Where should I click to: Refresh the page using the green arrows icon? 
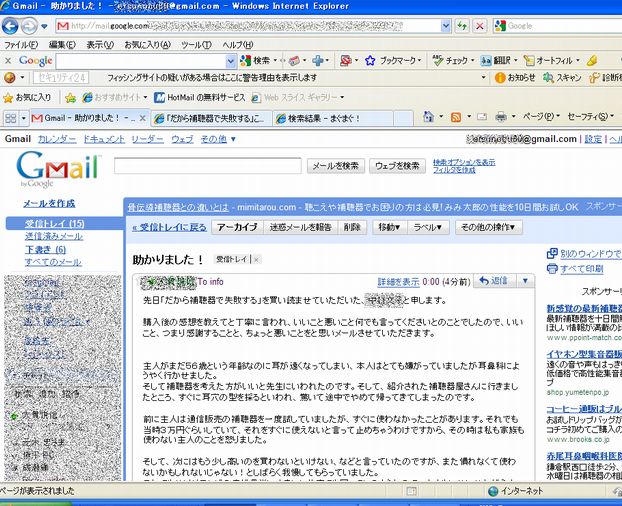point(462,26)
